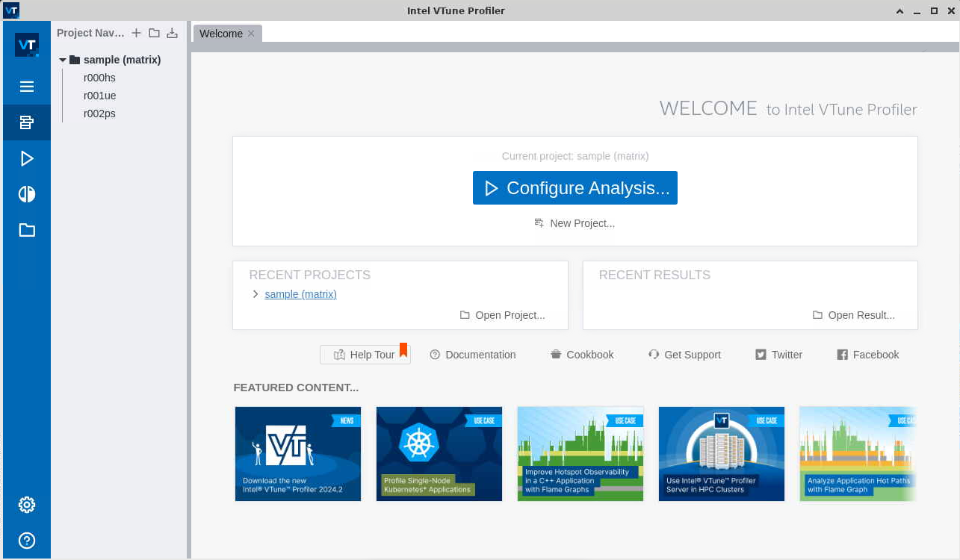Open the Twitter link
Viewport: 960px width, 560px height.
pyautogui.click(x=778, y=355)
